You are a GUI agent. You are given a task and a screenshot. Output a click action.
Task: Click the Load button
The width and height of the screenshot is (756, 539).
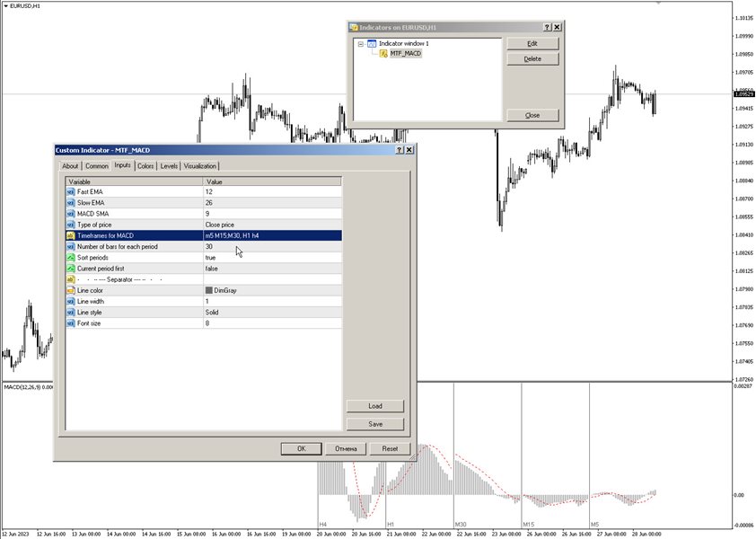coord(375,406)
